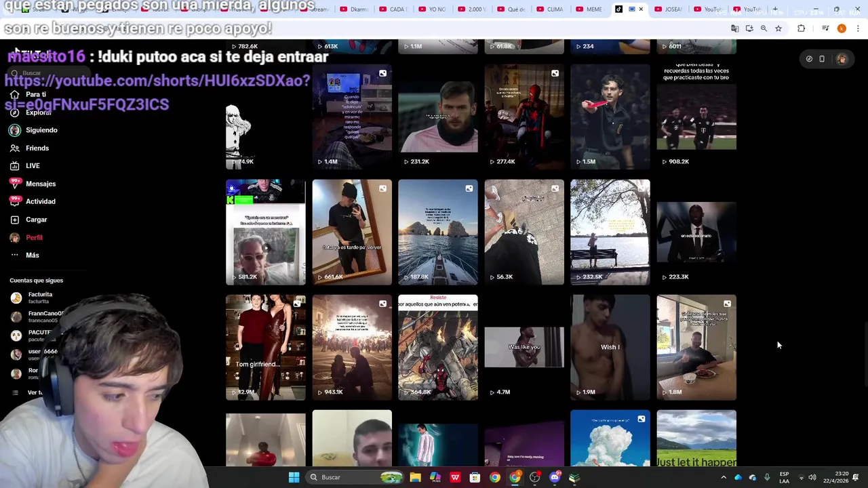Open Tom girlfriend video 12.9M views
The width and height of the screenshot is (868, 488).
point(266,347)
